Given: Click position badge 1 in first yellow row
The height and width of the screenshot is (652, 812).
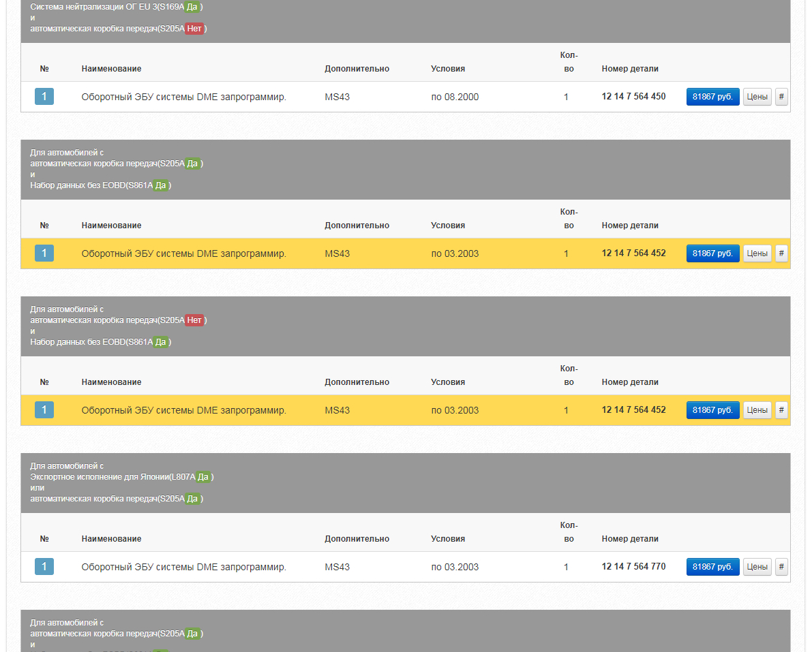Looking at the screenshot, I should tap(44, 253).
